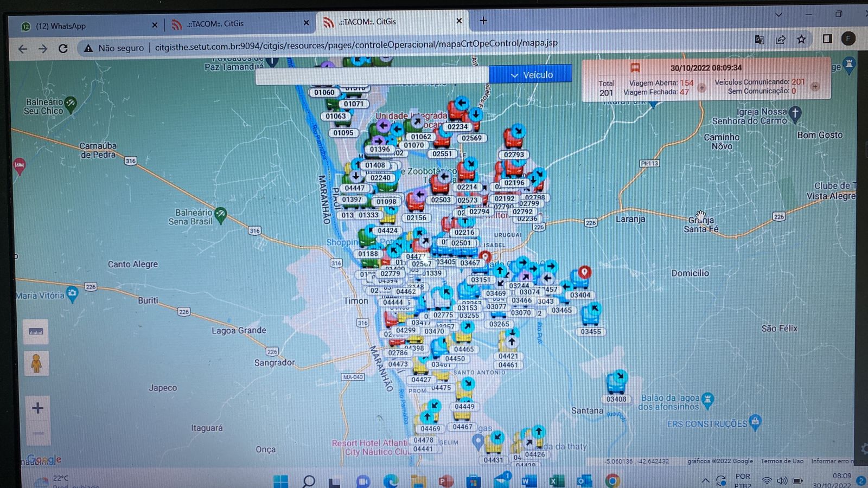Viewport: 868px width, 488px height.
Task: Bookmark this page with the star
Action: 801,39
